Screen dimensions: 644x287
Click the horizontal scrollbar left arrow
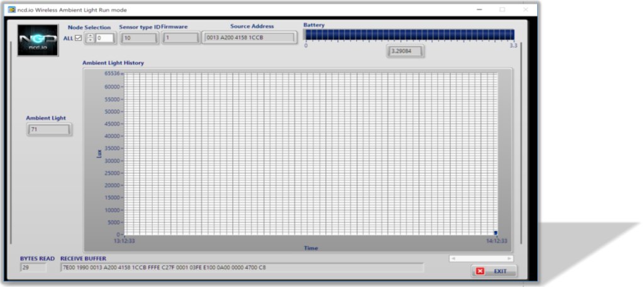(453, 259)
